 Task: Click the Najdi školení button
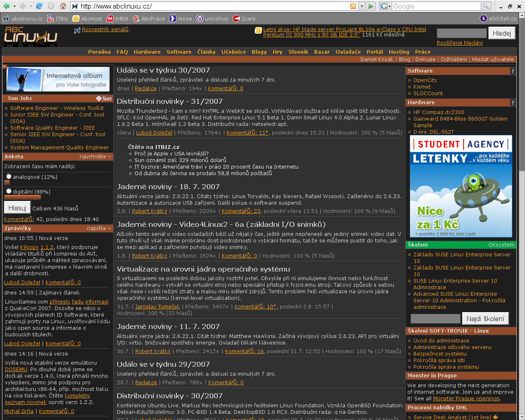pyautogui.click(x=485, y=319)
